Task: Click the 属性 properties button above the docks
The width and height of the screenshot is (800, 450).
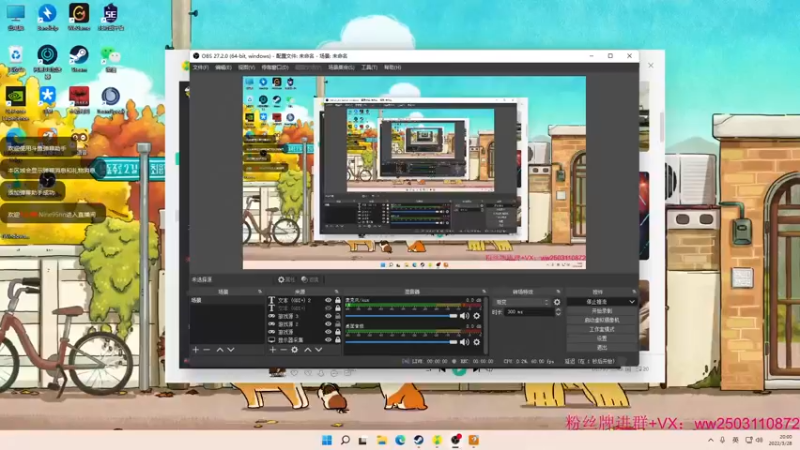Action: pyautogui.click(x=287, y=280)
